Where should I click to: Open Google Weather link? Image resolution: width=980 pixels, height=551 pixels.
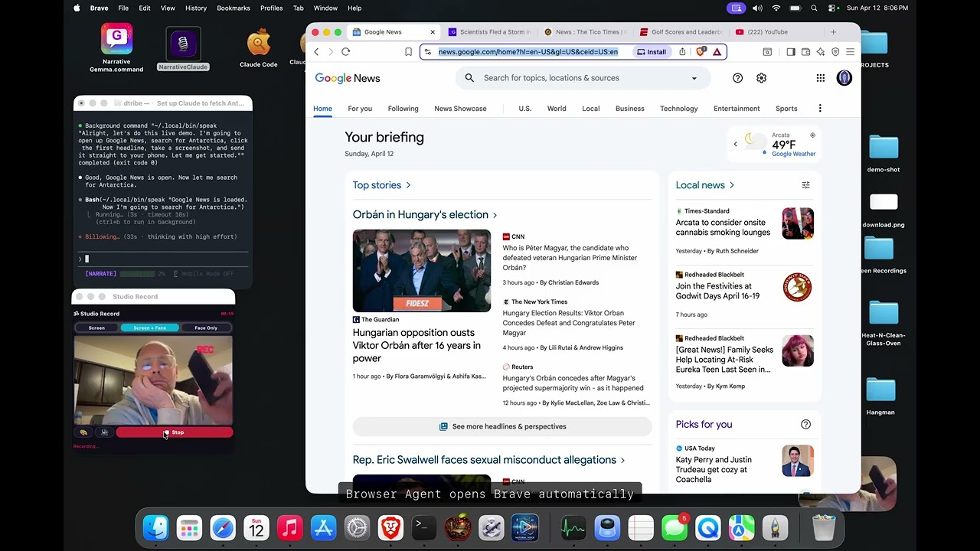pyautogui.click(x=793, y=154)
